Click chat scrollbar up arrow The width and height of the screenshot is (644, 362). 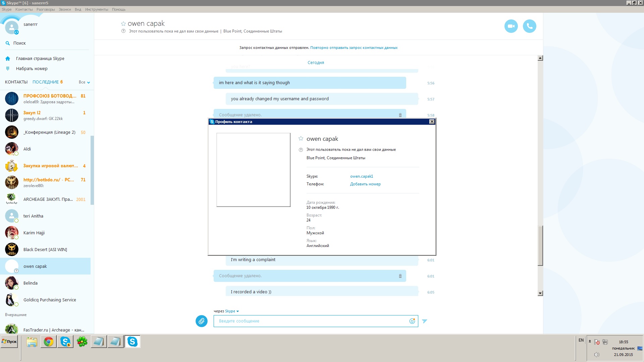[540, 58]
